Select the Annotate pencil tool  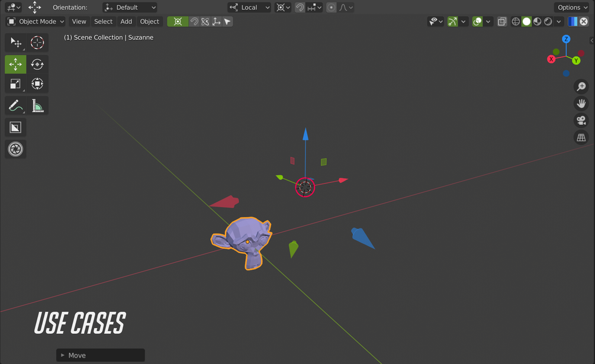coord(15,105)
